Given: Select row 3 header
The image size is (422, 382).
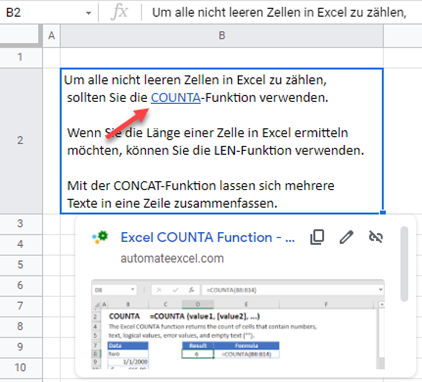Looking at the screenshot, I should coord(21,223).
